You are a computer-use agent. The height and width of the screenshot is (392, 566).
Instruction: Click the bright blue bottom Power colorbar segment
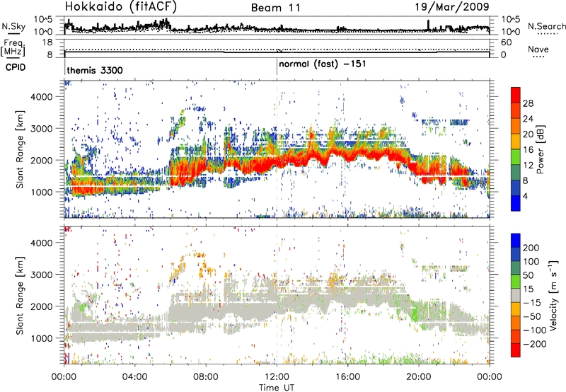click(516, 204)
